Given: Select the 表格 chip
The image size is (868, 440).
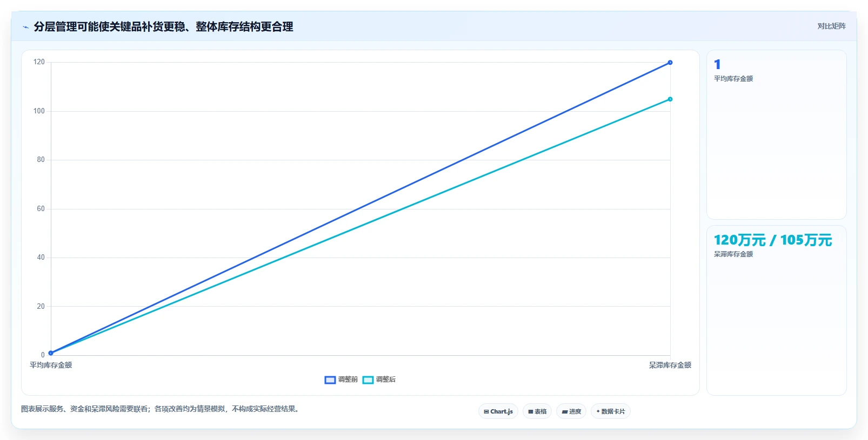Looking at the screenshot, I should (537, 411).
